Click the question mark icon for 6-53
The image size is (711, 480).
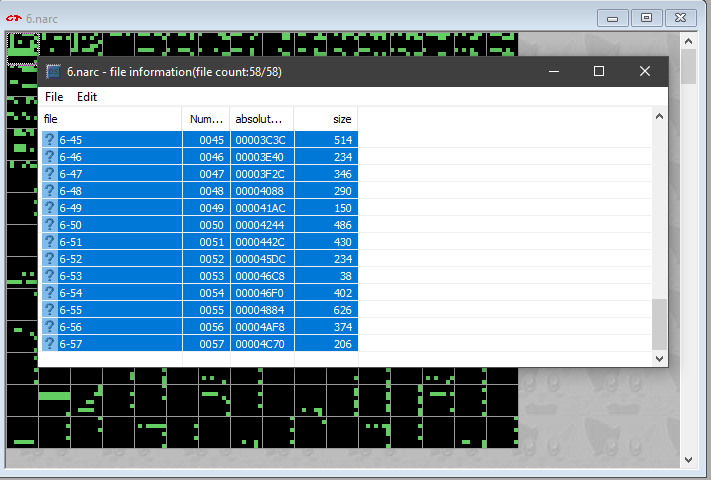pyautogui.click(x=50, y=276)
